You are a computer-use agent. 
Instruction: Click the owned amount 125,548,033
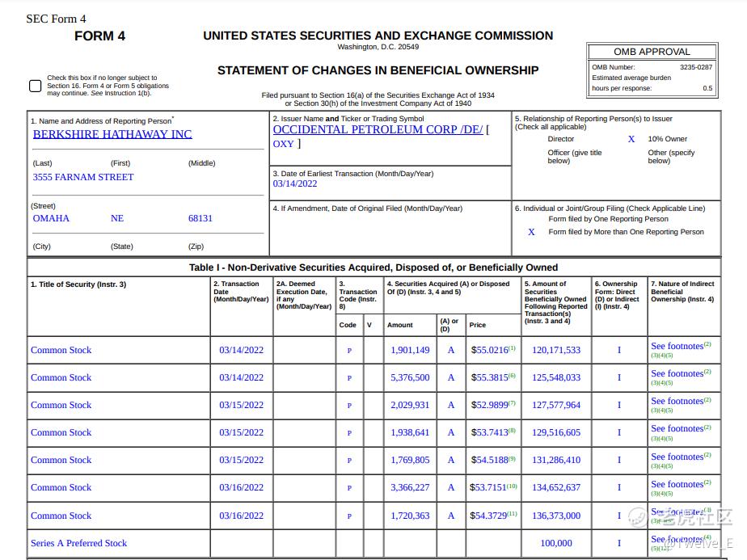pos(556,377)
